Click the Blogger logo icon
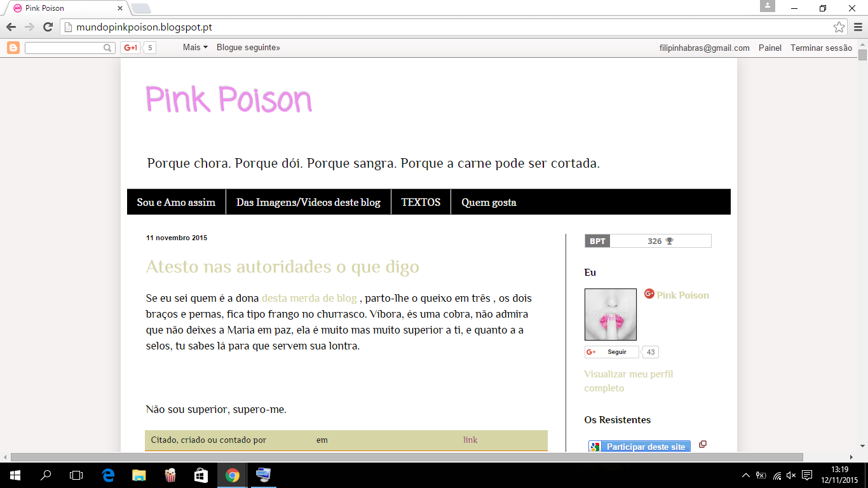Image resolution: width=868 pixels, height=488 pixels. [x=13, y=48]
